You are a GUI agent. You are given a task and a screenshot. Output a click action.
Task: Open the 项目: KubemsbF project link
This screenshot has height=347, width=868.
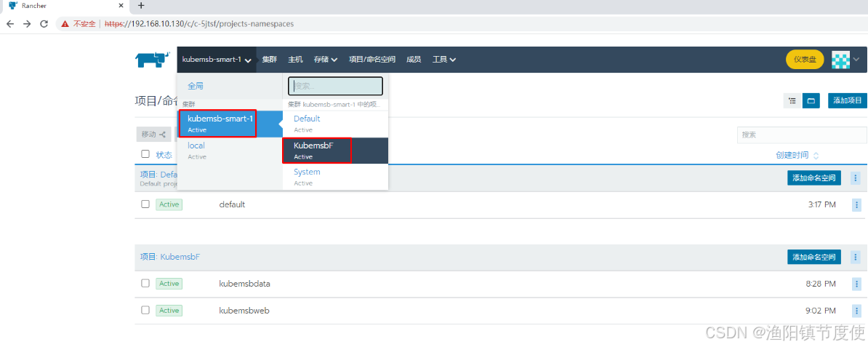pyautogui.click(x=170, y=258)
